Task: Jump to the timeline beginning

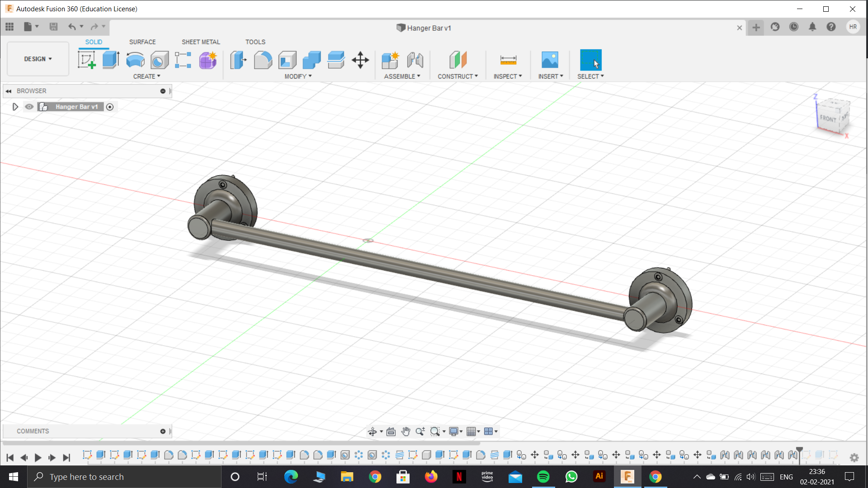Action: click(10, 458)
